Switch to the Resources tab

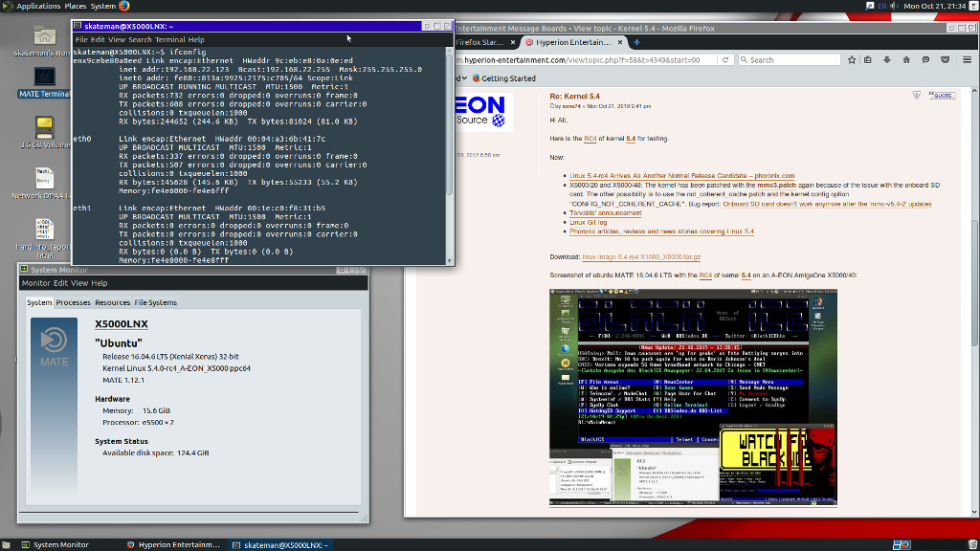click(x=113, y=302)
